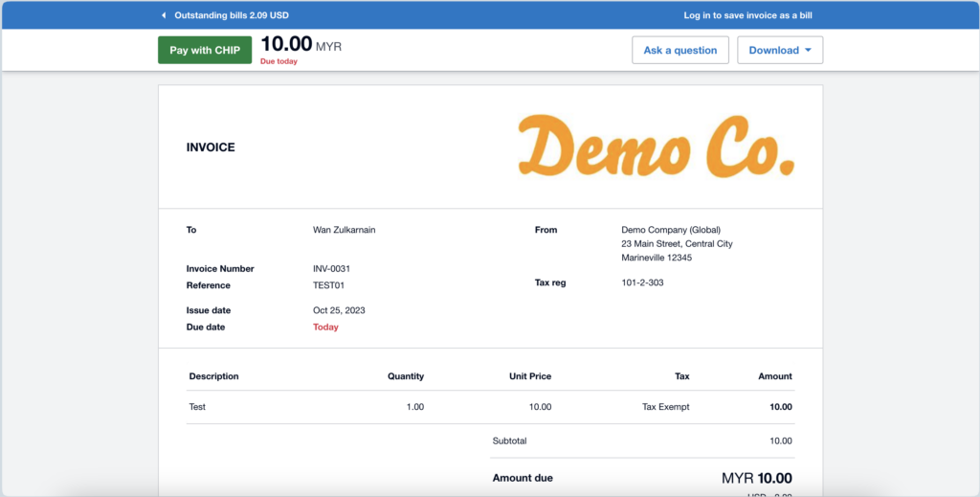Image resolution: width=980 pixels, height=497 pixels.
Task: Click the Amount due label
Action: pos(523,478)
